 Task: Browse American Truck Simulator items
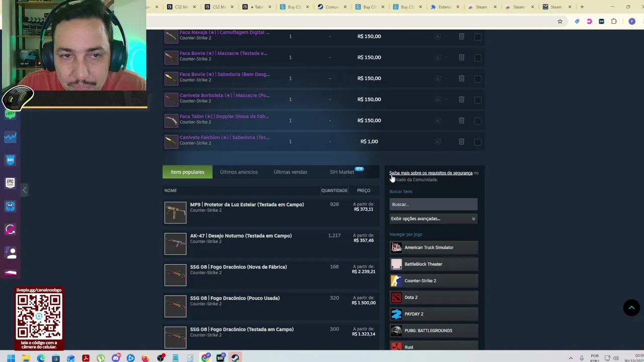[433, 247]
